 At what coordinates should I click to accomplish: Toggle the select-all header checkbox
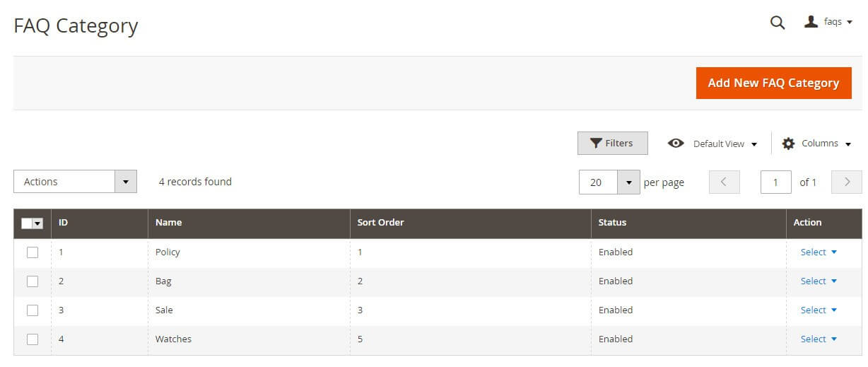pyautogui.click(x=28, y=223)
